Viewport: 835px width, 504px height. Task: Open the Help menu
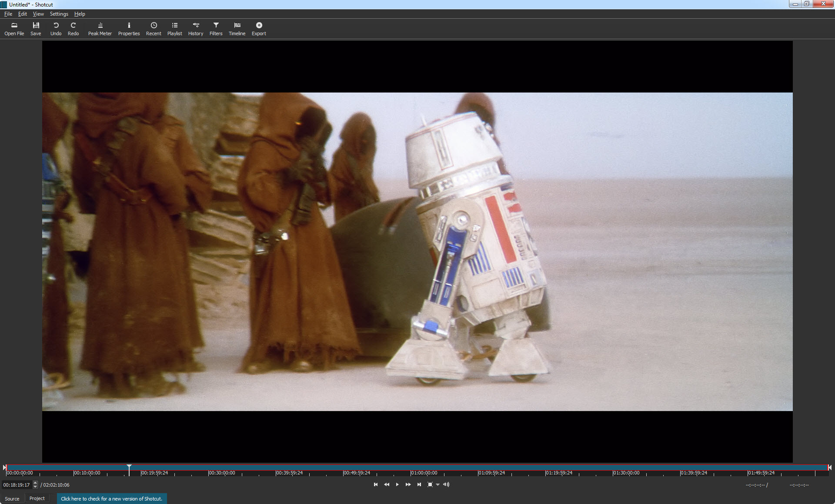pos(80,14)
